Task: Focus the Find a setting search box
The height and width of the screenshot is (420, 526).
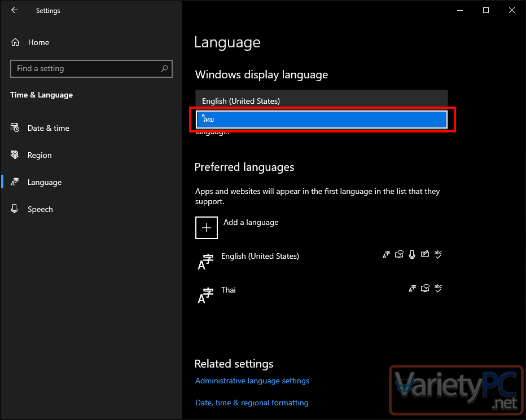Action: coord(91,69)
